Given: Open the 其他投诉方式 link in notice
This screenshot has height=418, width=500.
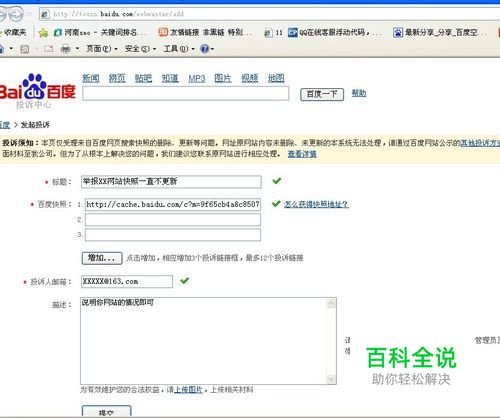Looking at the screenshot, I should [480, 143].
